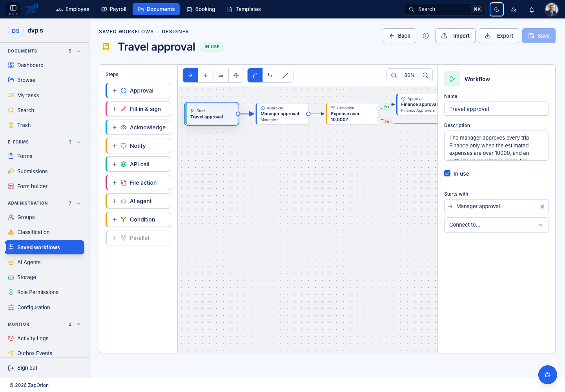
Task: Toggle sidebar collapse icon
Action: 13,9
